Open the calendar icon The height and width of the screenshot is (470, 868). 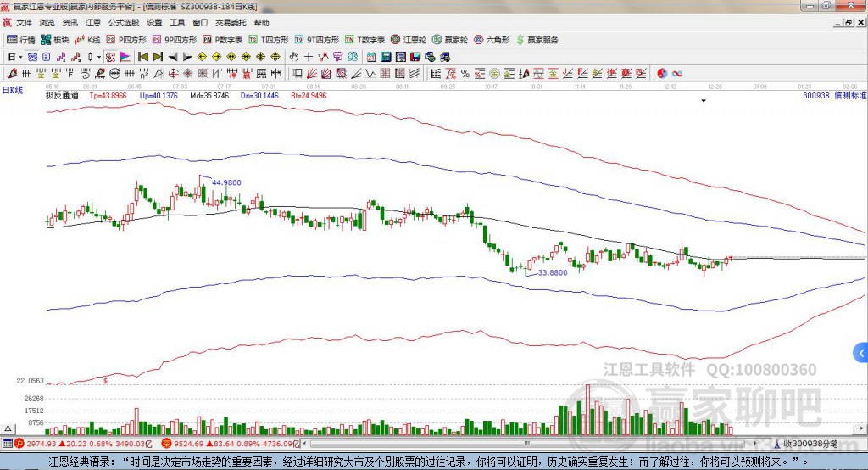coord(371,57)
